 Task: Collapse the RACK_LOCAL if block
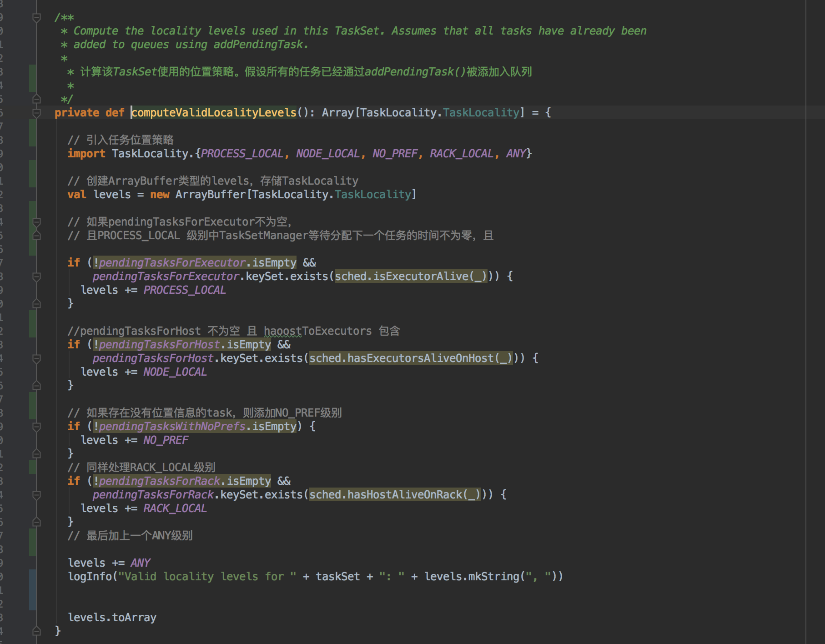(x=36, y=494)
